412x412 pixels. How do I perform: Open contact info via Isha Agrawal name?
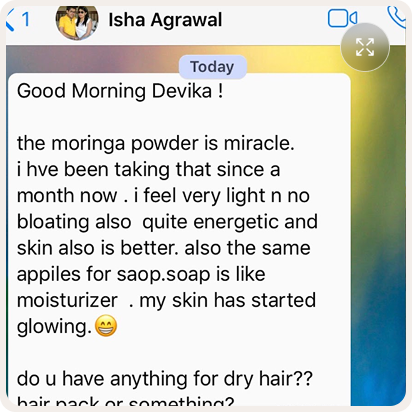click(165, 20)
